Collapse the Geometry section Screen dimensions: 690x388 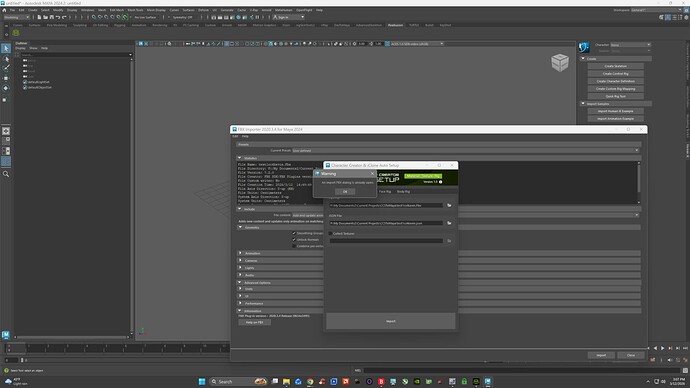[x=240, y=227]
